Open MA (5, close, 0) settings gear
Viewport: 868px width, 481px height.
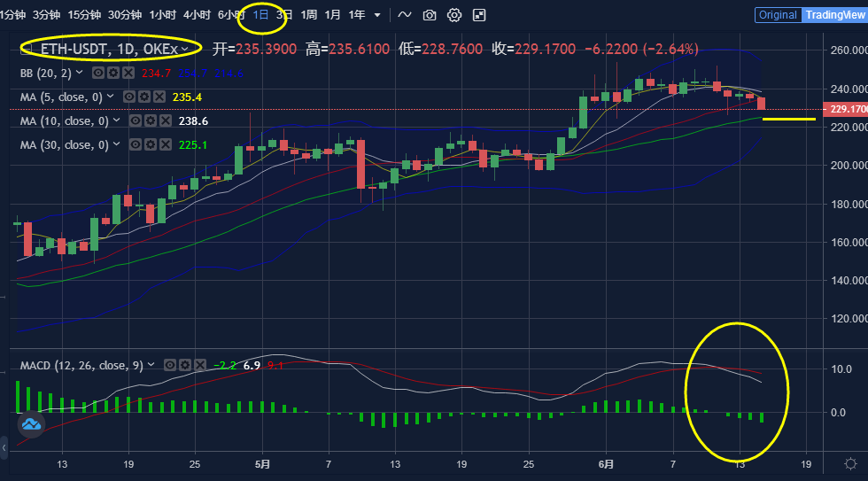pyautogui.click(x=143, y=97)
